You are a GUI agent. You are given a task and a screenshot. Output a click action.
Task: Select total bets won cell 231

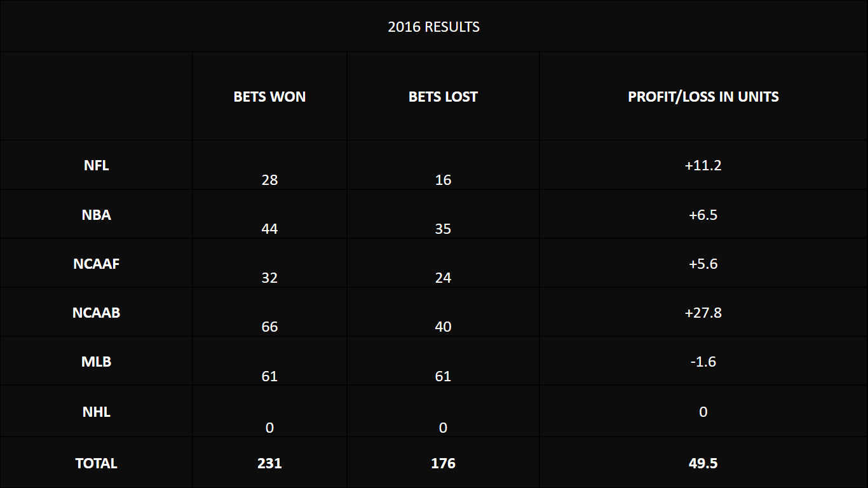[x=269, y=463]
